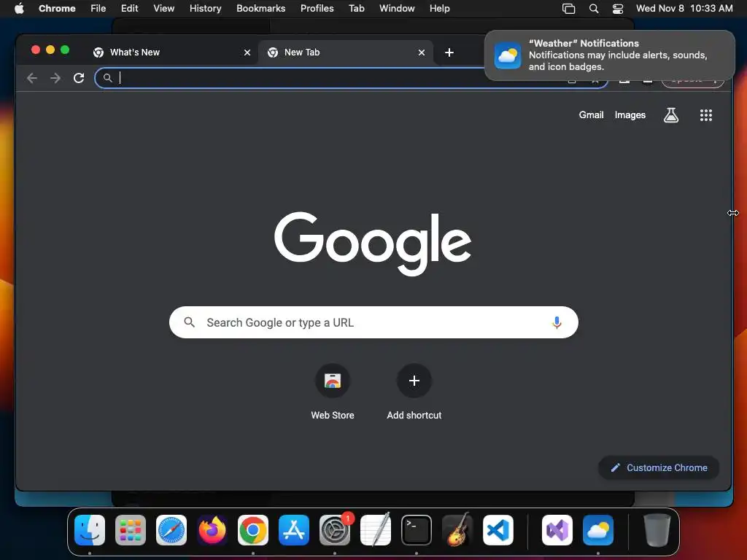Open App Store from the Dock

[x=294, y=529]
